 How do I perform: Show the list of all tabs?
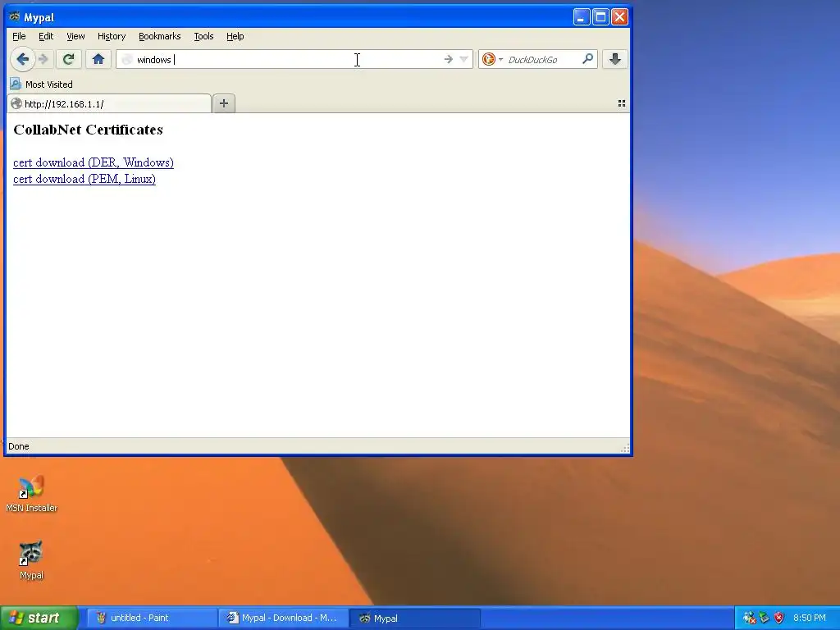click(622, 103)
